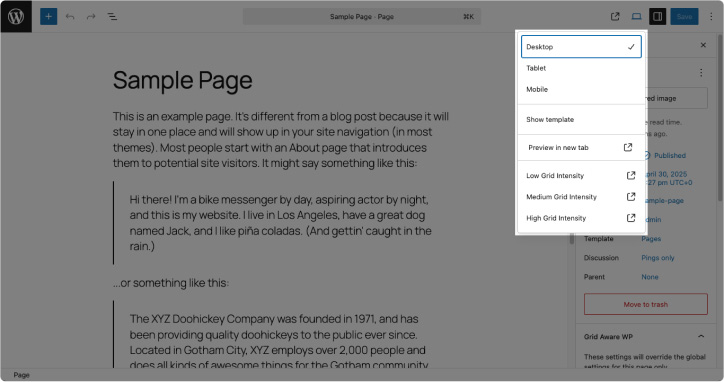Open the Sample Page command palette bar

click(x=362, y=17)
